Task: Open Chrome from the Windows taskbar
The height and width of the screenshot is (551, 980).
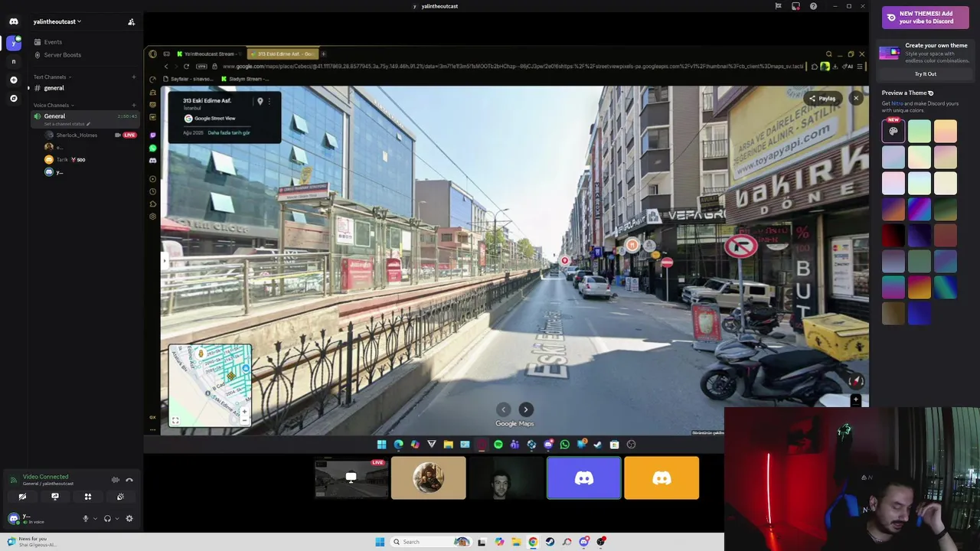Action: coord(533,542)
